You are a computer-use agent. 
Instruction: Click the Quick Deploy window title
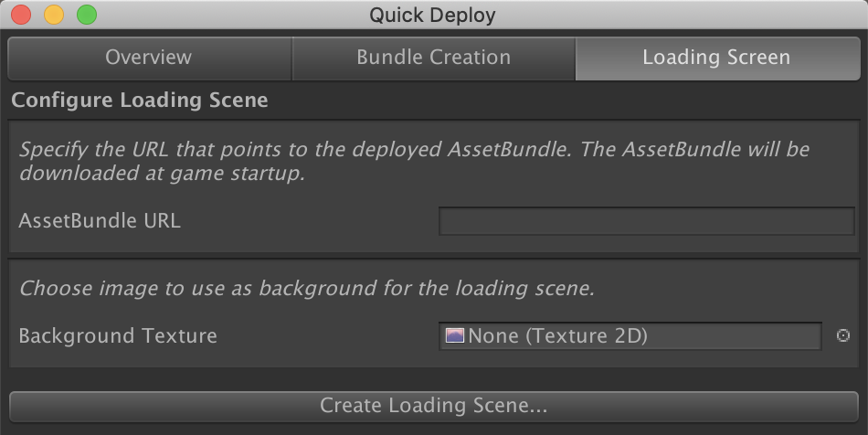[433, 15]
